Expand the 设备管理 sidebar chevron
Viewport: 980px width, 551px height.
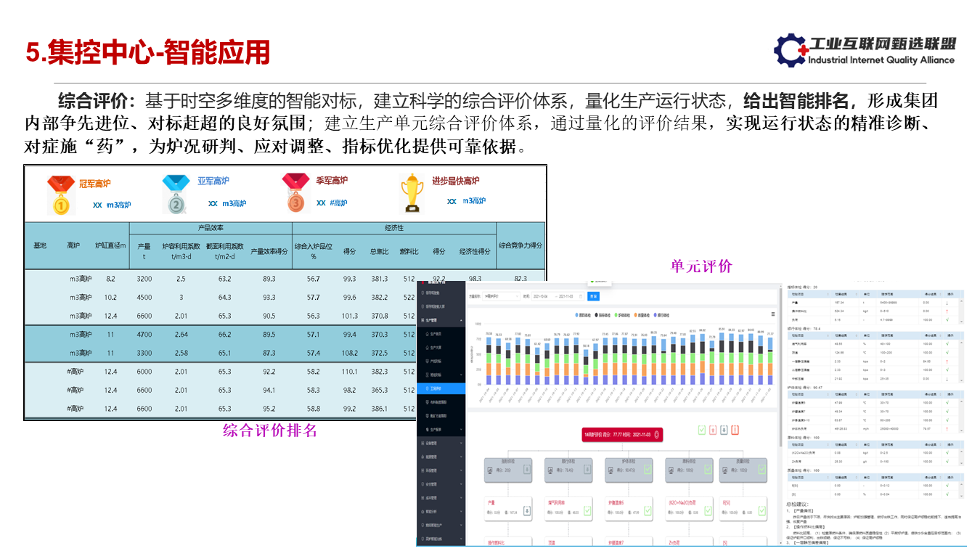461,443
